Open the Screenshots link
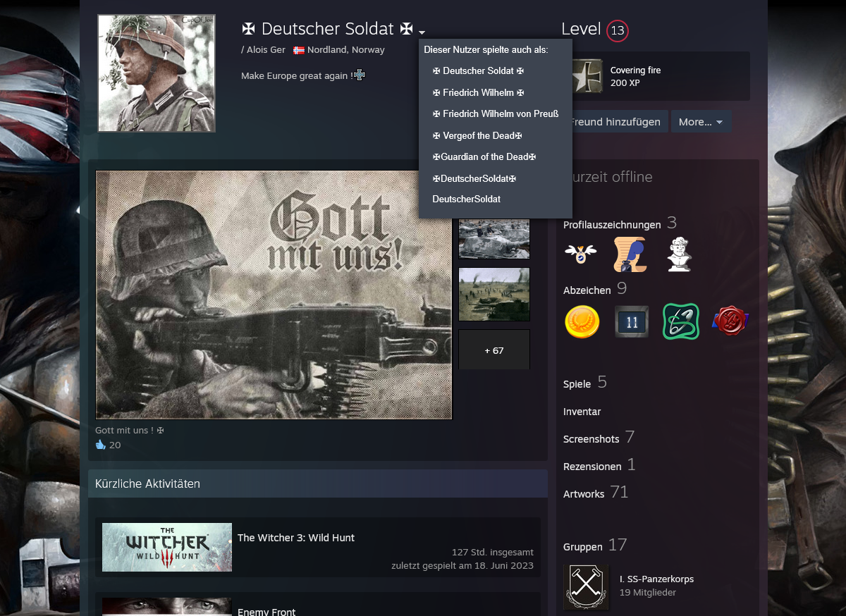Image resolution: width=846 pixels, height=616 pixels. pyautogui.click(x=591, y=439)
